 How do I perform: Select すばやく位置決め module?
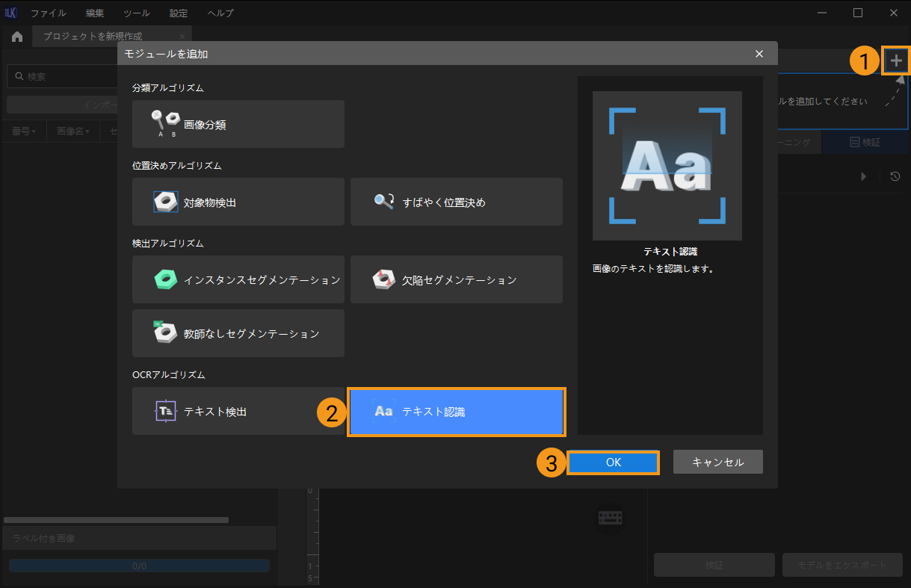pos(456,202)
